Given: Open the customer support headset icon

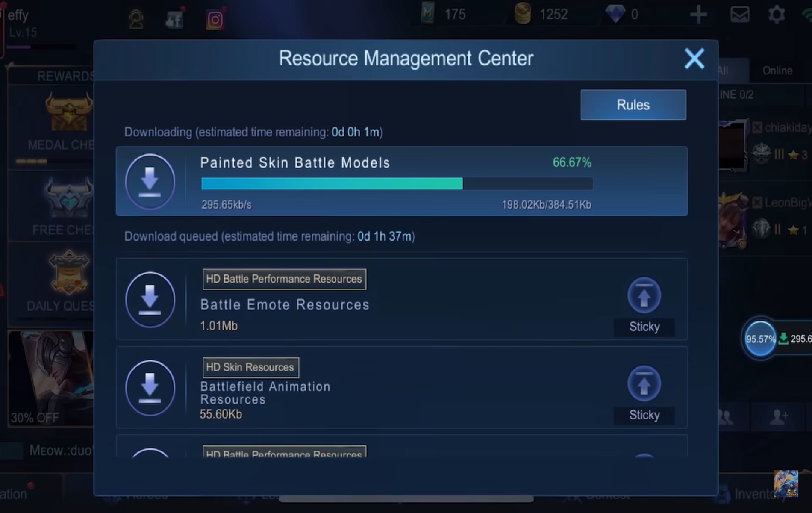Looking at the screenshot, I should point(136,19).
